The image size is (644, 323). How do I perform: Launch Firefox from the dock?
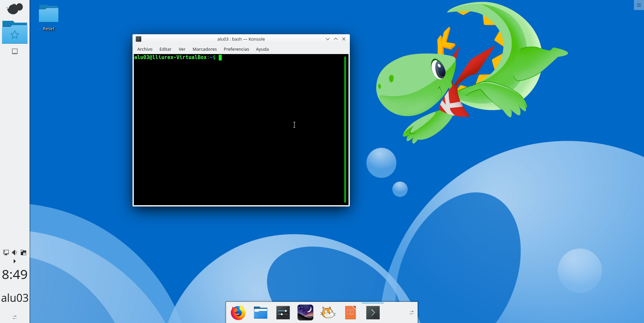tap(238, 313)
